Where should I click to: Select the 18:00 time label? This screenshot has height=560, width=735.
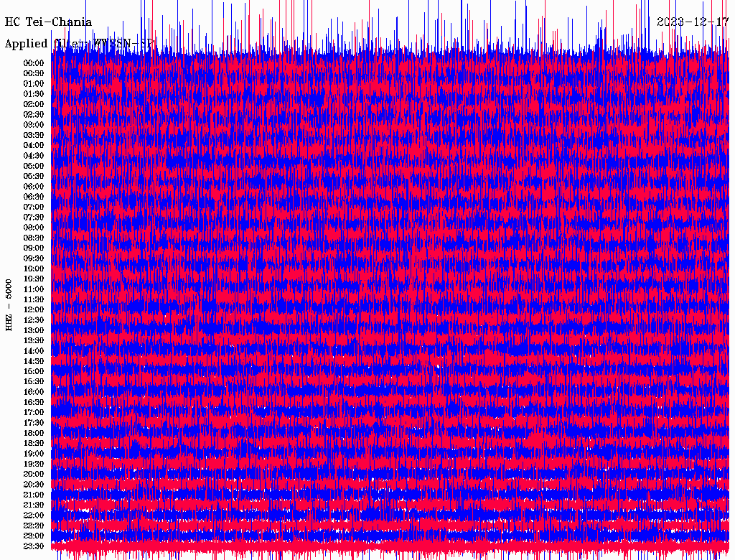(34, 433)
